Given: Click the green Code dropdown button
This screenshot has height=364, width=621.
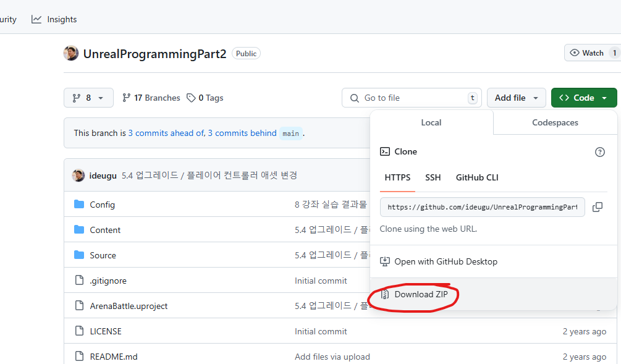Looking at the screenshot, I should pos(584,98).
